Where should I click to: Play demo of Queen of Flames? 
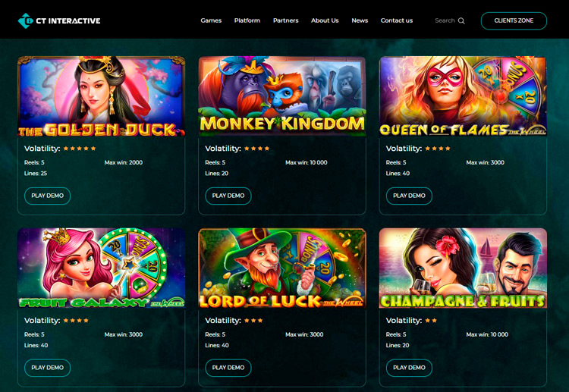pyautogui.click(x=409, y=196)
